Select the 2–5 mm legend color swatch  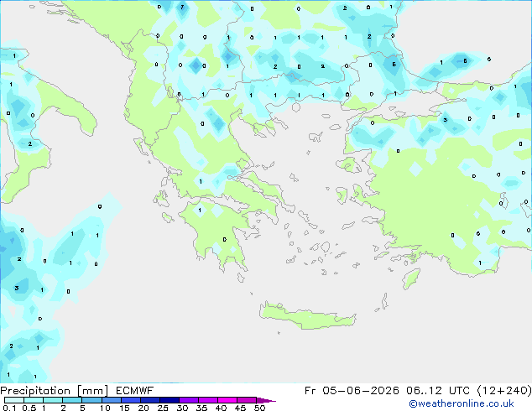click(72, 400)
